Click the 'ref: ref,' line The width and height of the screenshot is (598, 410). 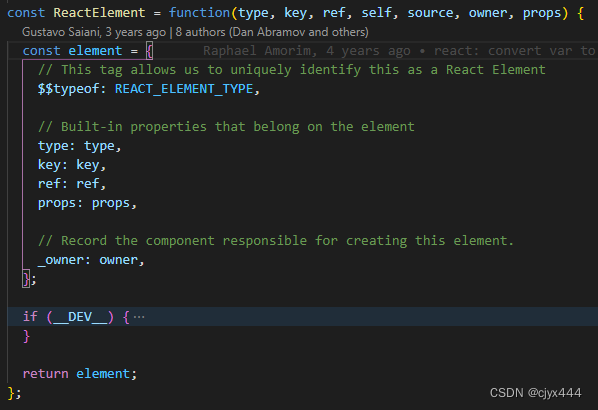[x=72, y=184]
